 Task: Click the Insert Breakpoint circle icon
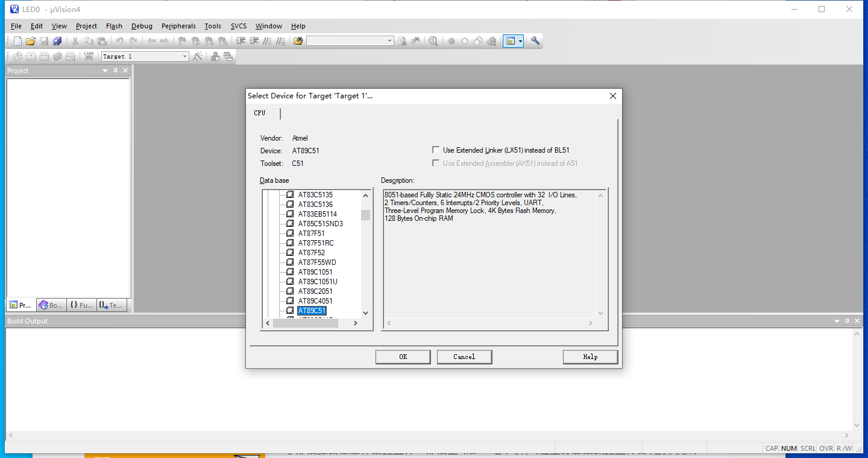451,41
